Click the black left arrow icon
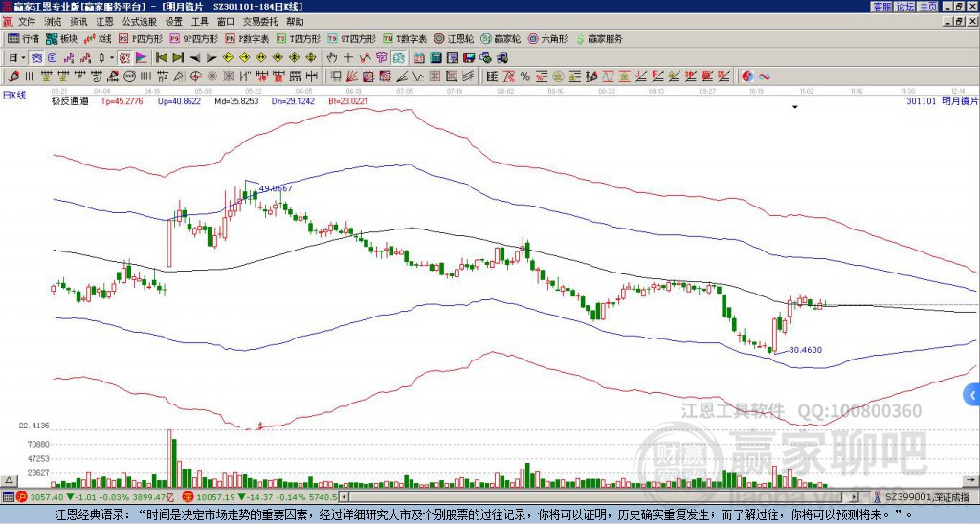Viewport: 980px width, 524px height. tap(195, 58)
